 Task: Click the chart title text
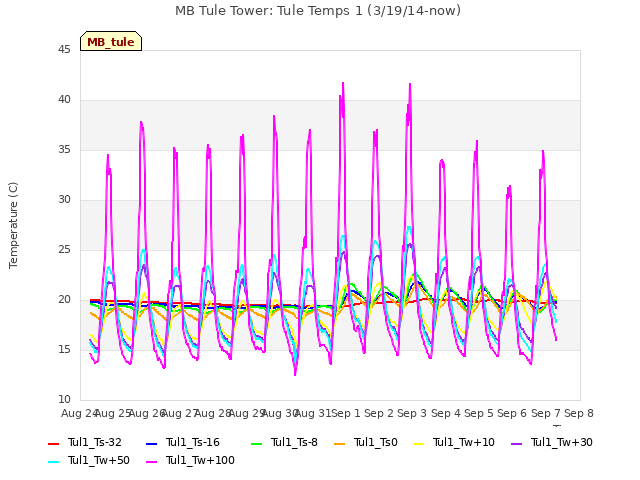tap(318, 11)
